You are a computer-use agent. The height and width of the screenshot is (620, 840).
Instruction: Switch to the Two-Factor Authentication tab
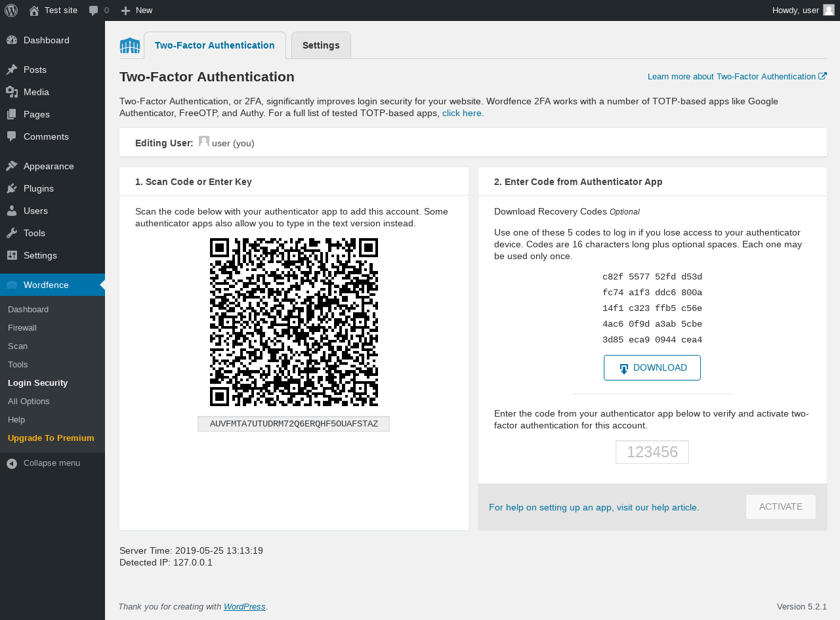coord(215,45)
